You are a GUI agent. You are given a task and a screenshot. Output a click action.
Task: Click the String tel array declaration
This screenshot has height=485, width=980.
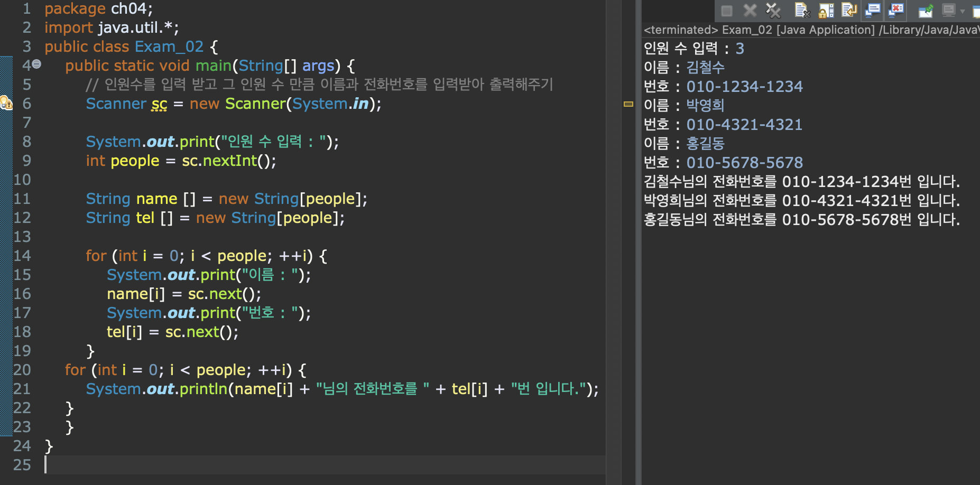pos(215,218)
